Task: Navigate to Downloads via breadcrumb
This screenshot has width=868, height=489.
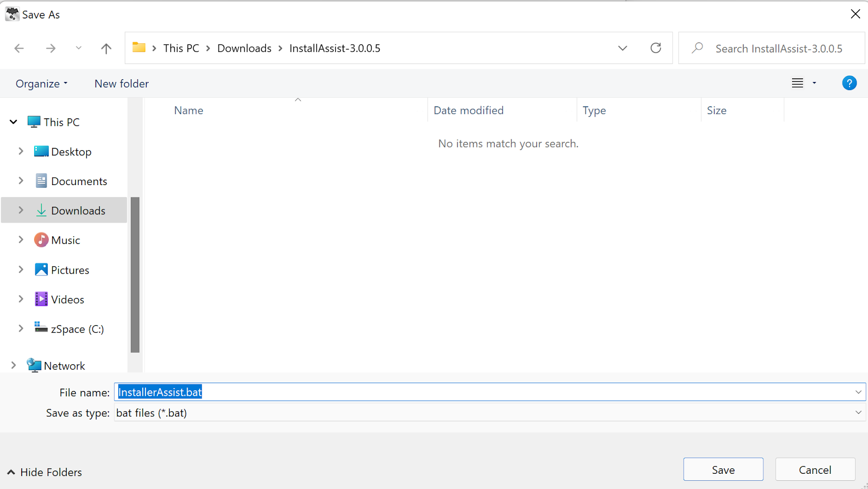Action: (x=244, y=48)
